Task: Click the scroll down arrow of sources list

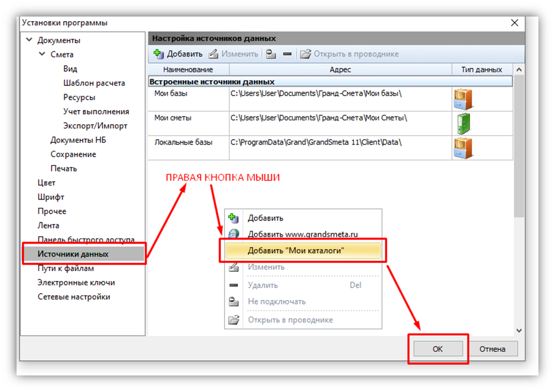Action: pyautogui.click(x=519, y=330)
